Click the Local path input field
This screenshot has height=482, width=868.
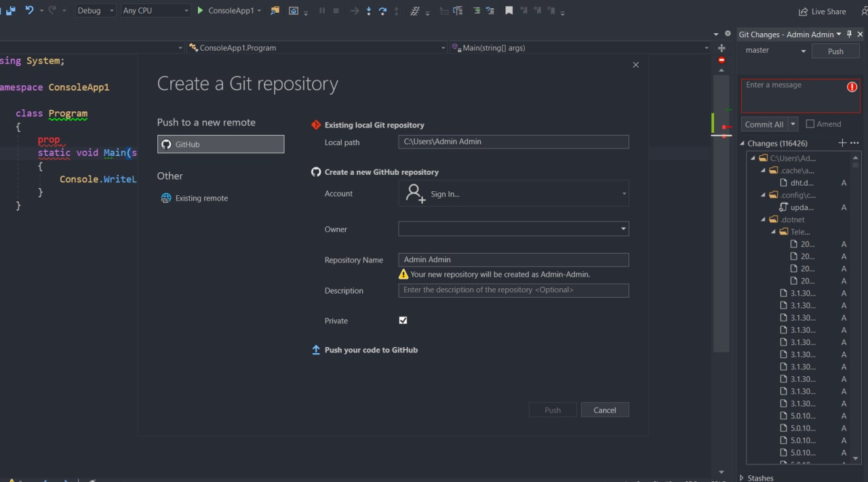pos(513,142)
